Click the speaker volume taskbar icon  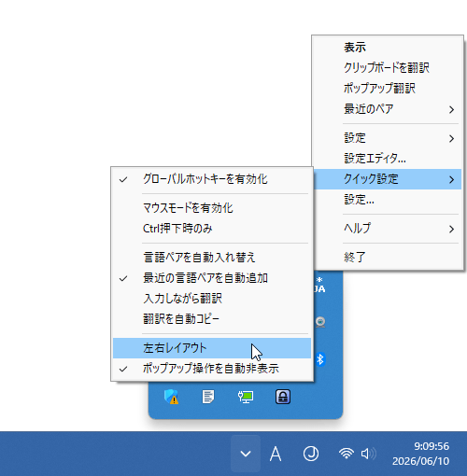tap(368, 454)
